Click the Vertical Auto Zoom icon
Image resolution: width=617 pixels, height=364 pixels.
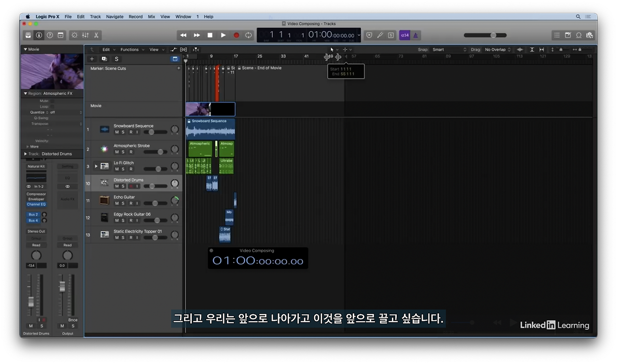tap(532, 50)
